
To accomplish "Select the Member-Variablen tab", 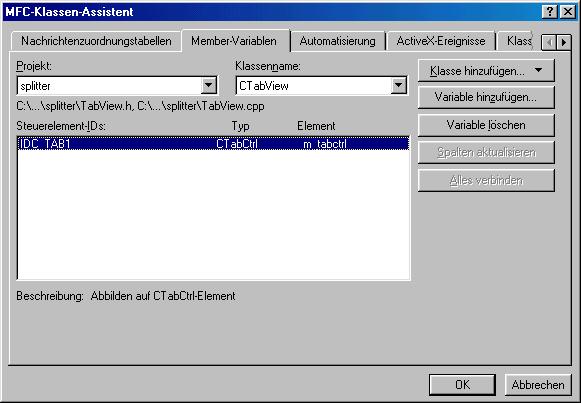I will [x=234, y=41].
